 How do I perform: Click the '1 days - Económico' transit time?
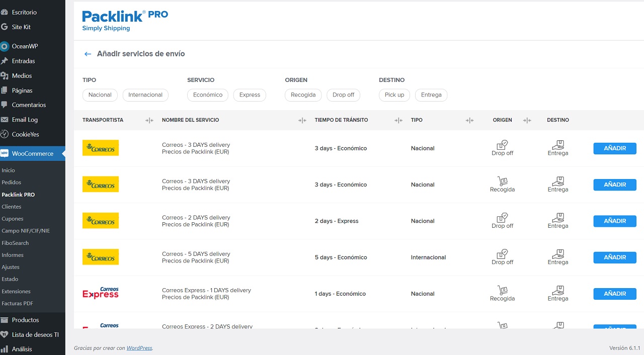340,294
